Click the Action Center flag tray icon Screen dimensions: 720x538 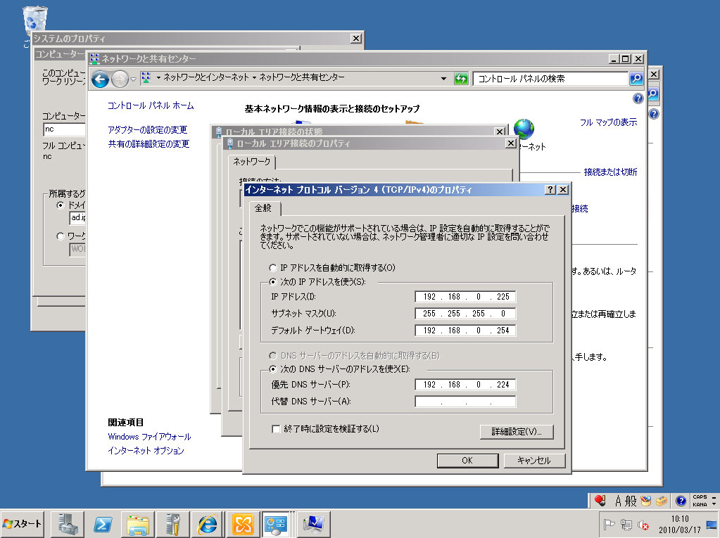click(609, 524)
